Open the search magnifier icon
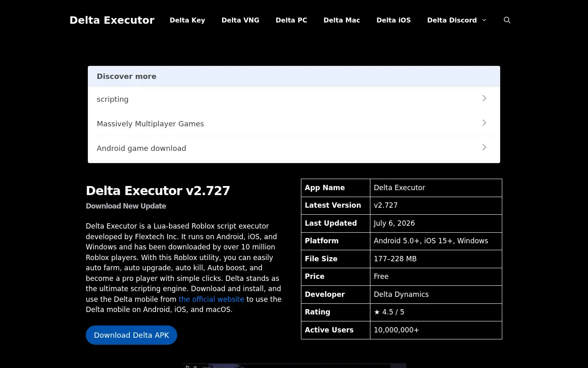Viewport: 588px width, 368px height. coord(507,20)
